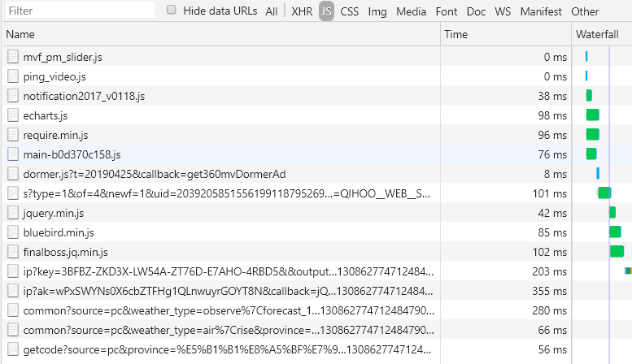The height and width of the screenshot is (364, 632).
Task: Click file icon of require.min.js
Action: pos(13,135)
